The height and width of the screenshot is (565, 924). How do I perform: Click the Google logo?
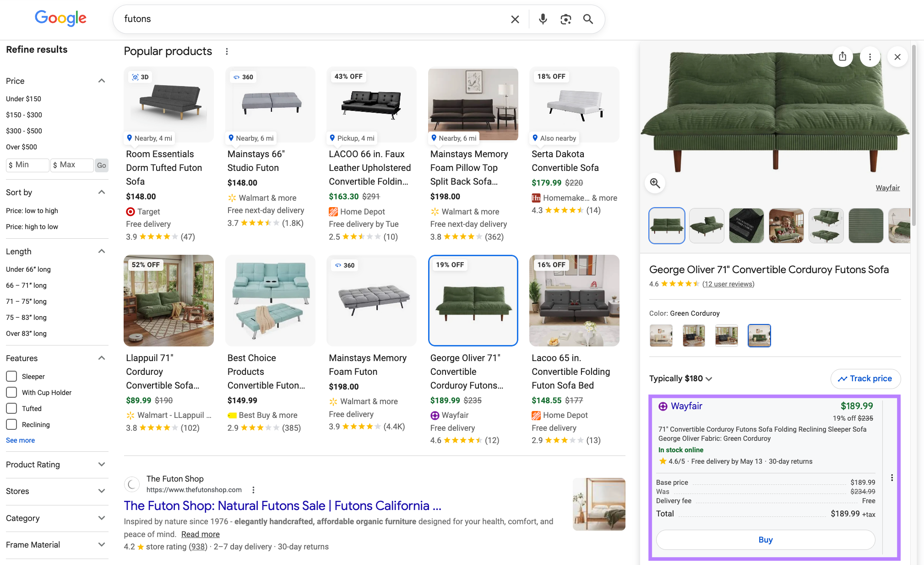pos(60,18)
